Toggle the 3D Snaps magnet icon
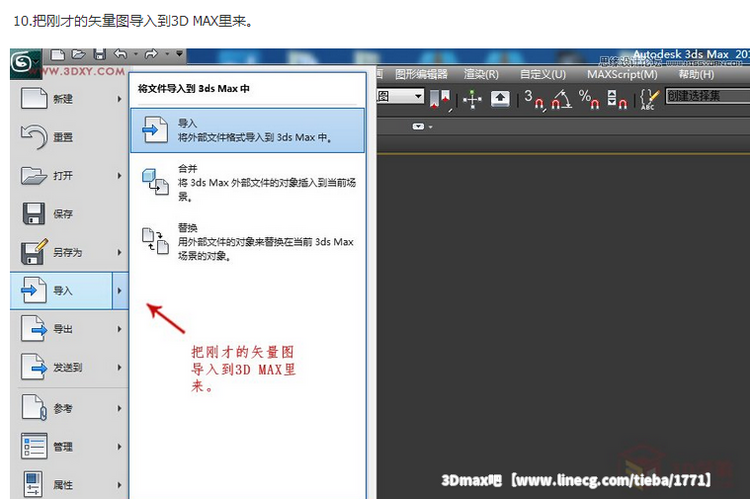The width and height of the screenshot is (750, 499). pos(534,99)
